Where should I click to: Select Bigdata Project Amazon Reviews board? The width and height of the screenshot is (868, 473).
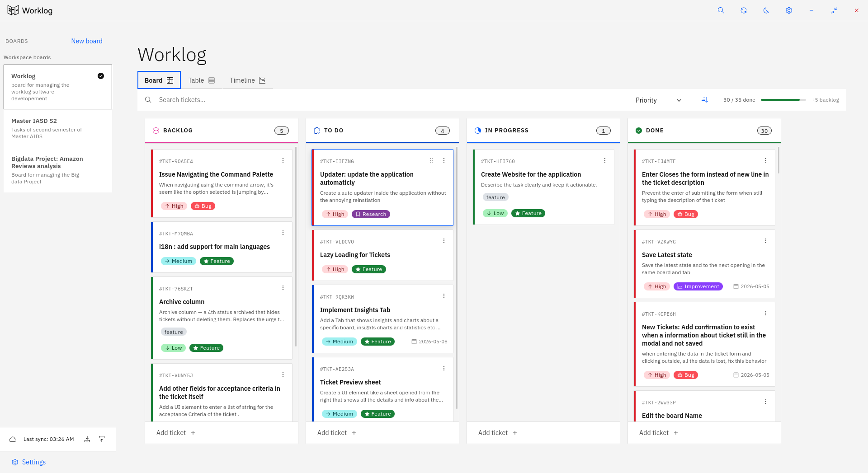tap(58, 170)
